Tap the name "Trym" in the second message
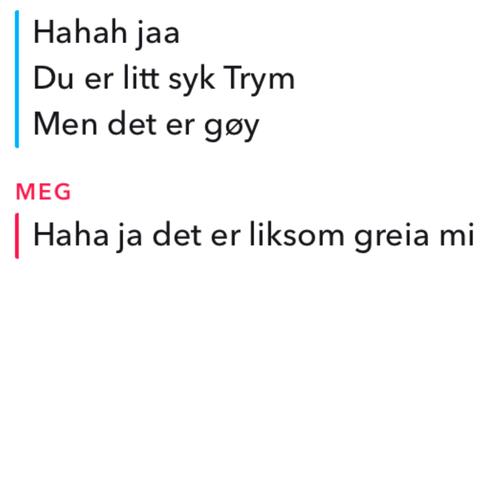This screenshot has width=500, height=500. [259, 80]
